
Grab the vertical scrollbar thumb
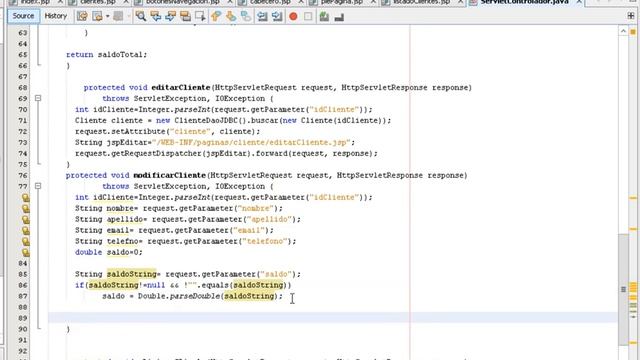point(623,290)
